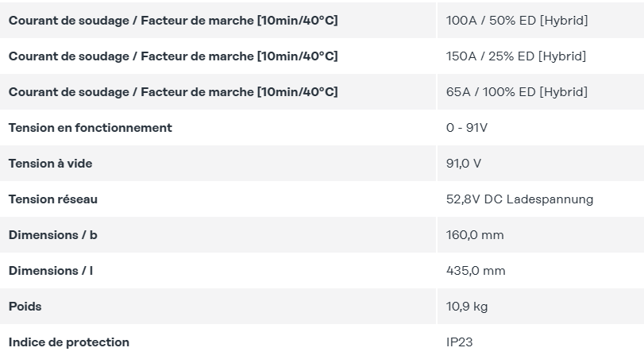Click the 435,0 mm value
The image size is (644, 363).
click(x=476, y=271)
